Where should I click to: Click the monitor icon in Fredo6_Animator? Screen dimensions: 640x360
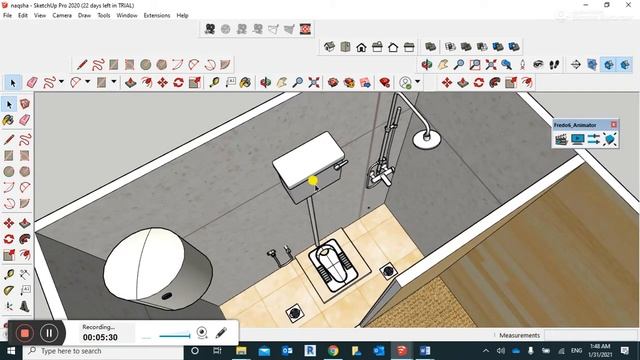[578, 139]
